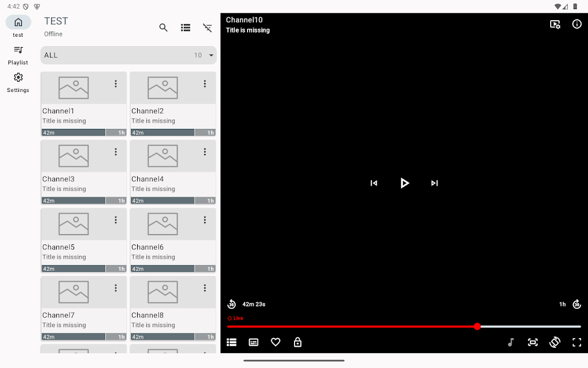Viewport: 588px width, 368px height.
Task: Open subtitles options in player
Action: coord(253,342)
